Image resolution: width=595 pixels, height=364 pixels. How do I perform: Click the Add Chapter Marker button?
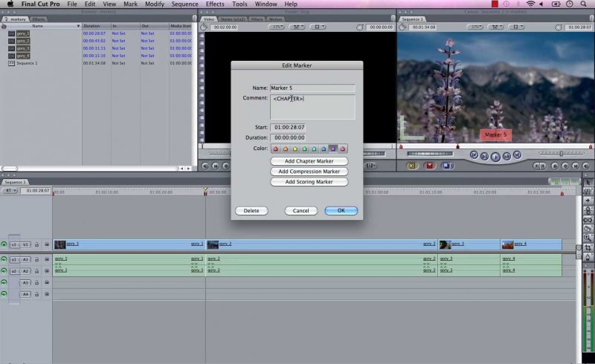pos(309,161)
